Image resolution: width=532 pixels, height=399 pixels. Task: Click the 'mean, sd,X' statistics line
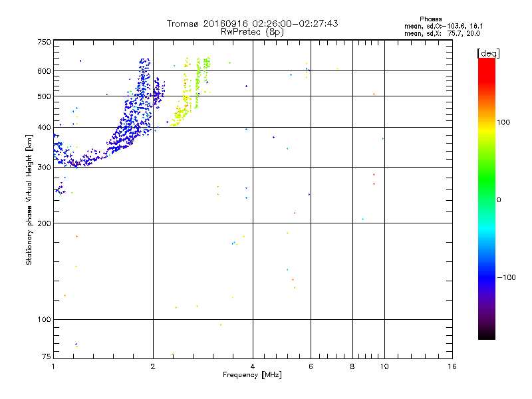[x=442, y=33]
